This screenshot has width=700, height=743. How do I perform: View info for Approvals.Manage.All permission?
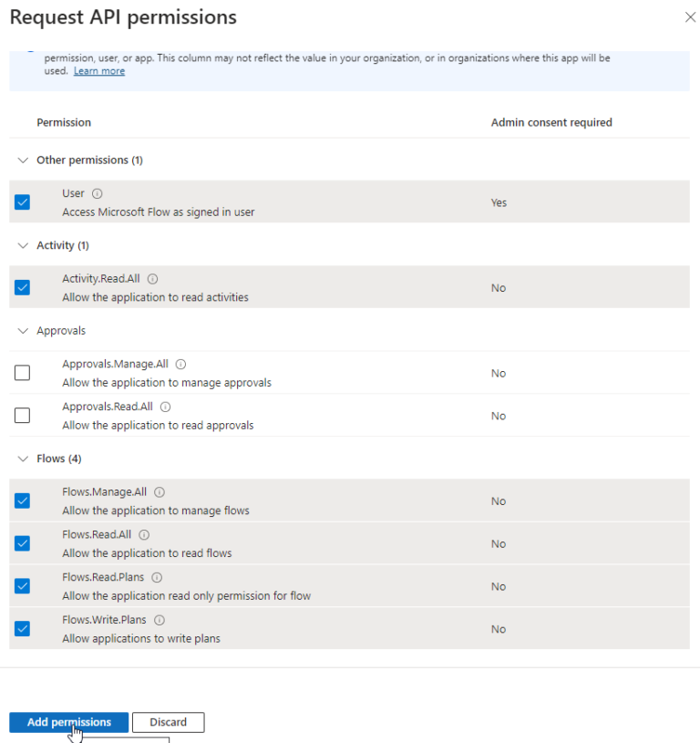pyautogui.click(x=180, y=363)
